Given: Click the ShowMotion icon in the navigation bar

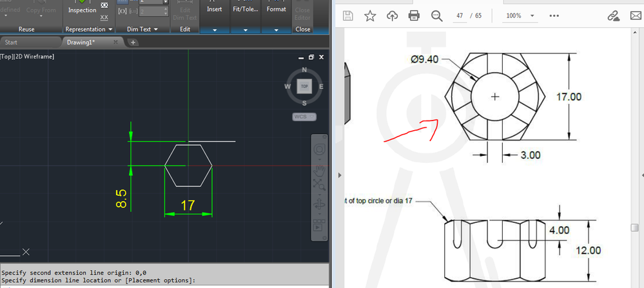Looking at the screenshot, I should pyautogui.click(x=319, y=225).
